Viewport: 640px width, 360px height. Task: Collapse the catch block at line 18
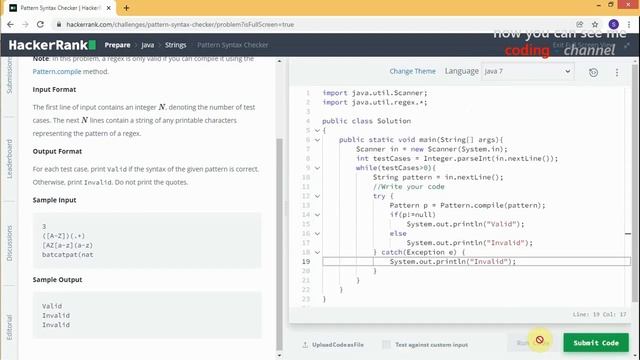317,252
